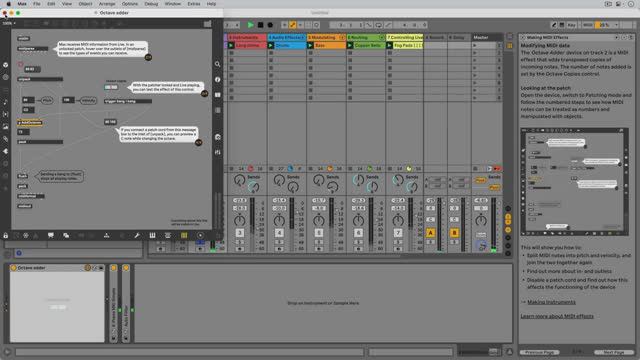
Task: Toggle the Octave adder device on/off button
Action: click(x=13, y=268)
